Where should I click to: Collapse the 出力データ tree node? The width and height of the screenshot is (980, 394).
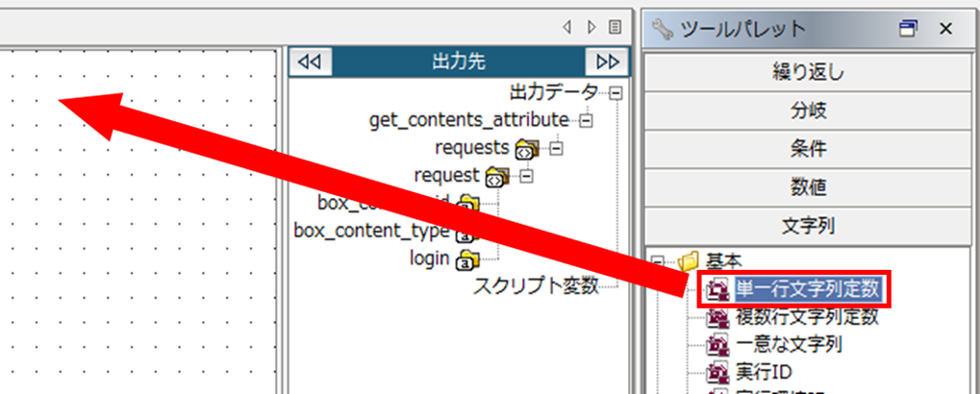click(615, 93)
